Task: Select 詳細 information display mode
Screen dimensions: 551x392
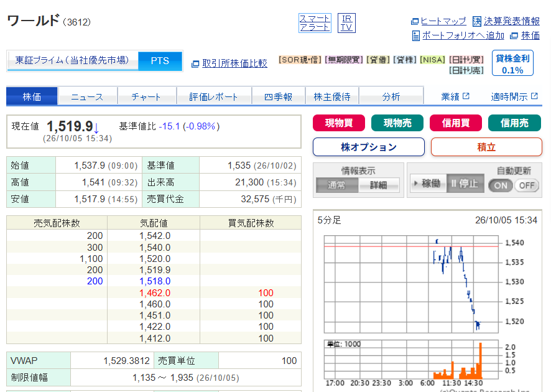Action: pos(379,185)
